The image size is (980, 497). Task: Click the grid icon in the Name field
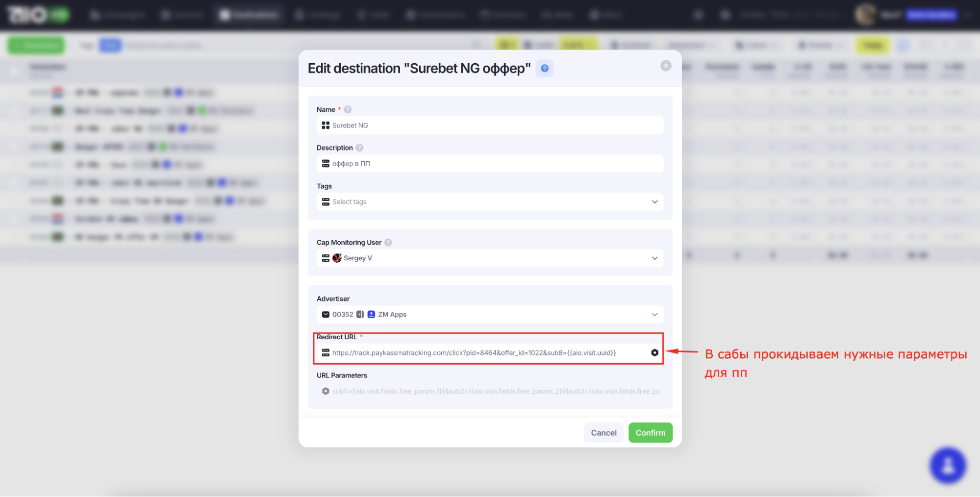click(326, 125)
